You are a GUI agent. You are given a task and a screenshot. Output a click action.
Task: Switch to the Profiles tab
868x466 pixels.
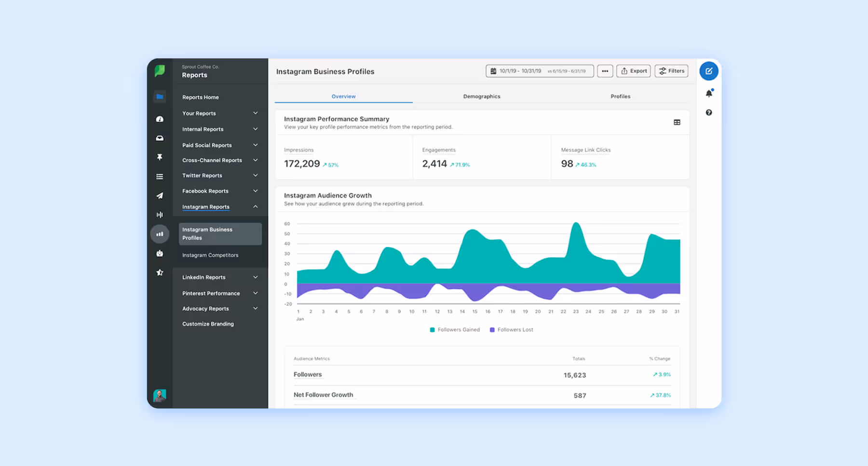point(620,96)
